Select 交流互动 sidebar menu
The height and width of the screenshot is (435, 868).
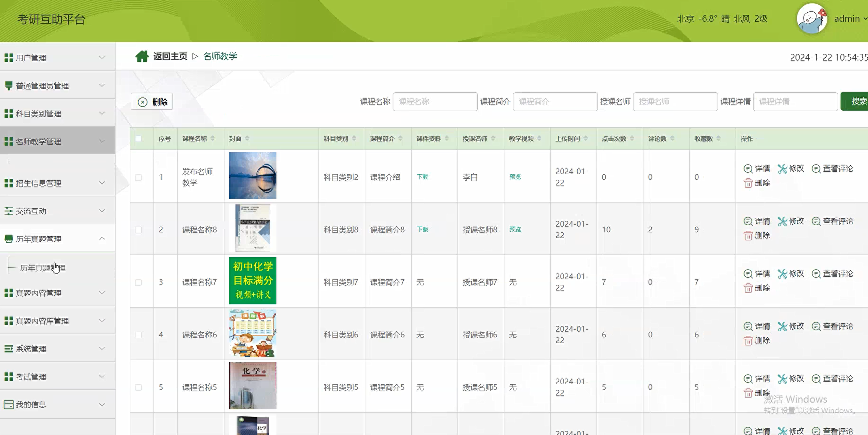tap(58, 211)
